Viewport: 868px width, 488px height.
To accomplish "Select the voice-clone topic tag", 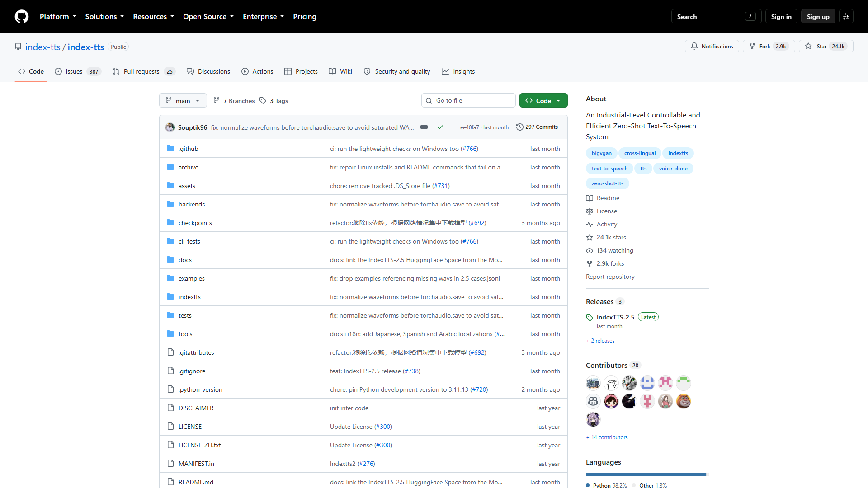I will point(673,169).
